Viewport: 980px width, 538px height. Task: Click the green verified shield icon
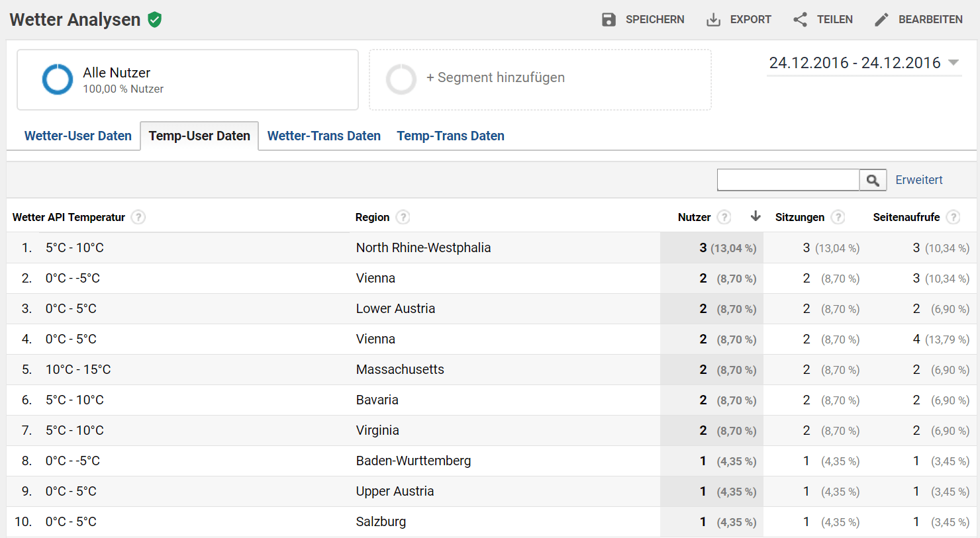155,20
